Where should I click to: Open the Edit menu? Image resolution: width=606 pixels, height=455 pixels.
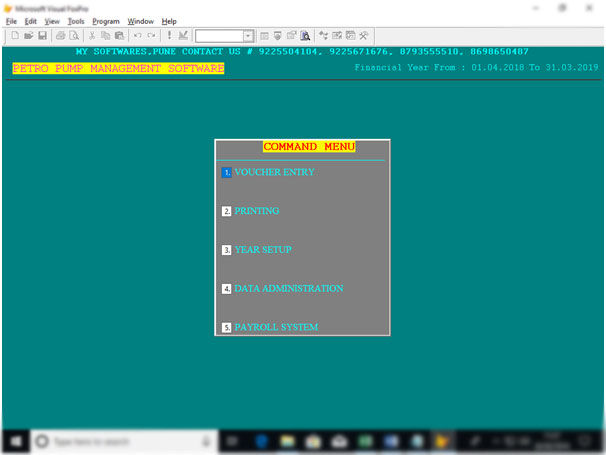31,21
